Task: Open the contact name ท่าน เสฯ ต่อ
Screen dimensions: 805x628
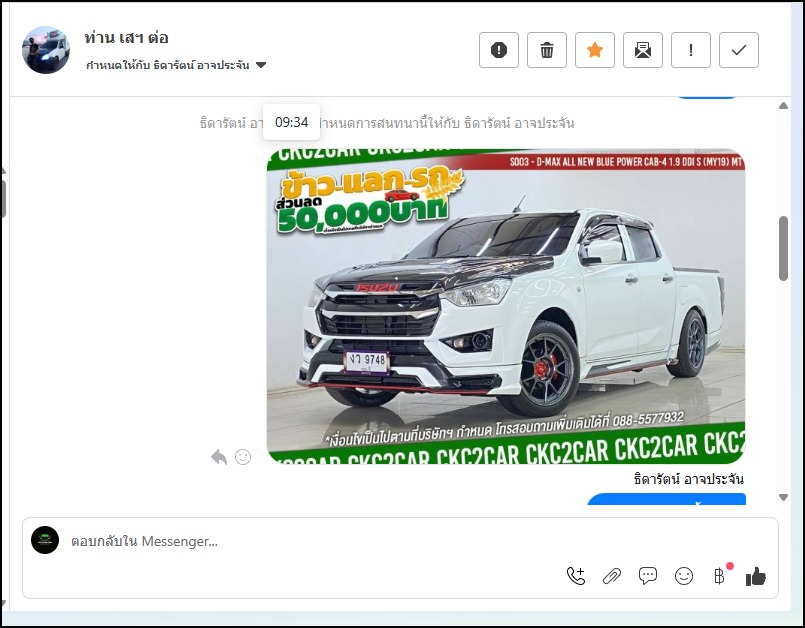Action: (x=126, y=37)
